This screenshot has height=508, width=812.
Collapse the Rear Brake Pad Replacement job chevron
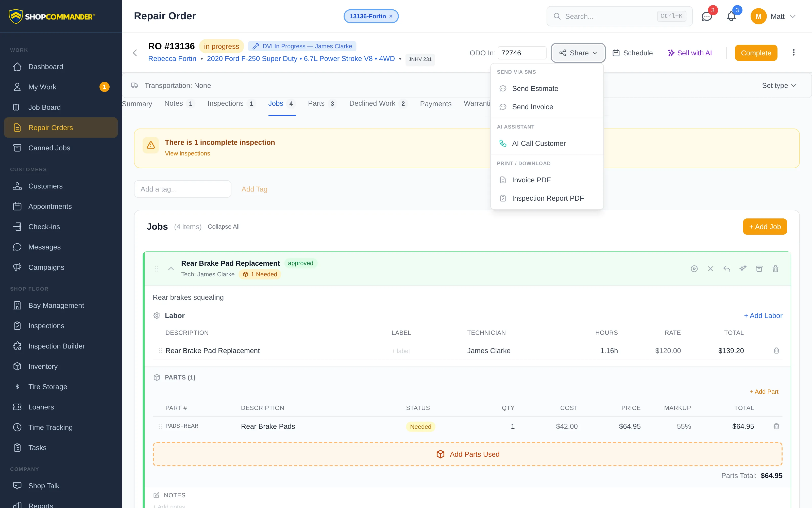[171, 269]
